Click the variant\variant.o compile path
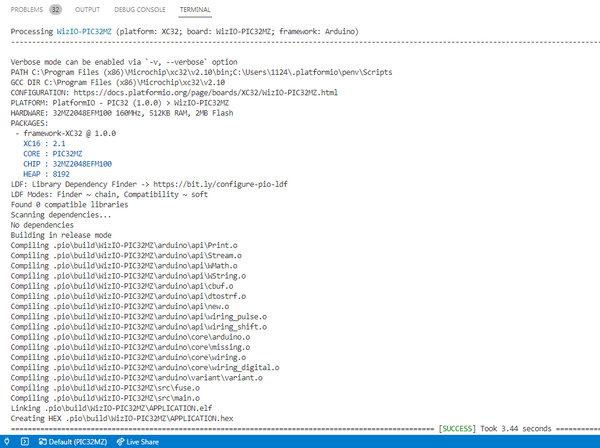This screenshot has height=448, width=600. coord(158,378)
